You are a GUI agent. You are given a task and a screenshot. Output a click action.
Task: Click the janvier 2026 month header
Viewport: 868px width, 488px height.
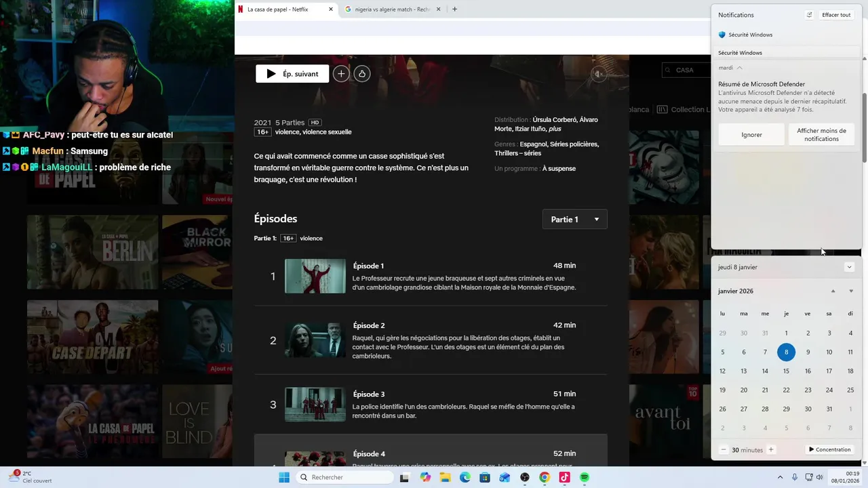pos(736,291)
